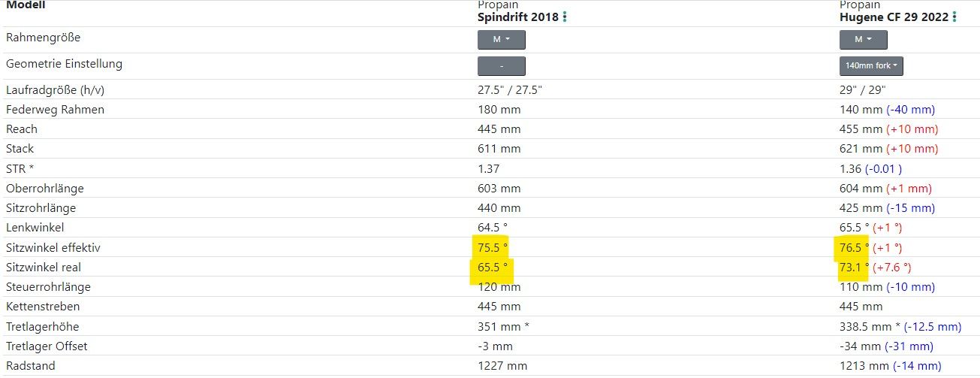Click the Lenkwinkel row label
The height and width of the screenshot is (378, 980).
pyautogui.click(x=35, y=227)
